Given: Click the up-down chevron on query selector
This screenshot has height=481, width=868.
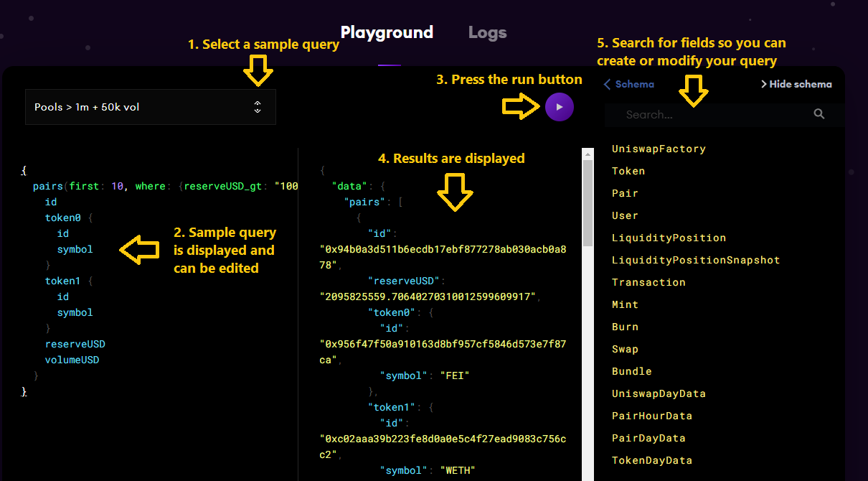Looking at the screenshot, I should coord(258,107).
